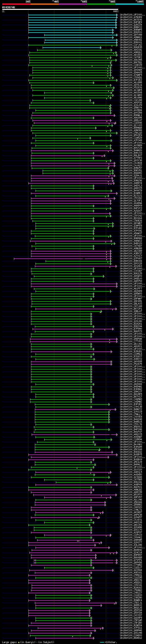The height and width of the screenshot is (644, 146).
Task: Open hit UniRef100_Q9T0H9
Action: [131, 35]
